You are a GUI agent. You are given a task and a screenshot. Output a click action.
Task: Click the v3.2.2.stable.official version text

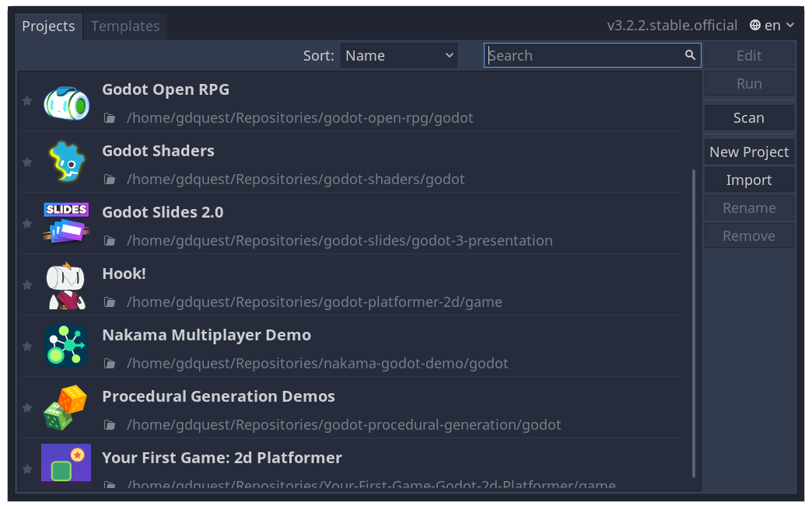coord(672,26)
